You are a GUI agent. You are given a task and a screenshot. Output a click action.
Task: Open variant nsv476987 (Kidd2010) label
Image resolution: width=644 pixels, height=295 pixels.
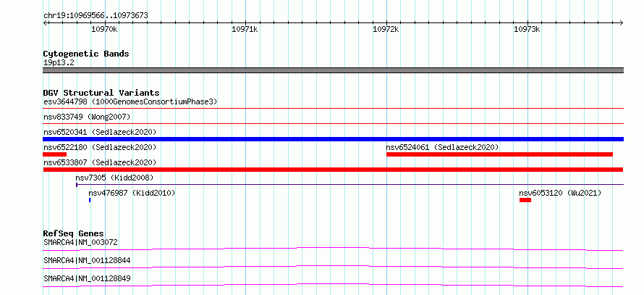[x=132, y=193]
